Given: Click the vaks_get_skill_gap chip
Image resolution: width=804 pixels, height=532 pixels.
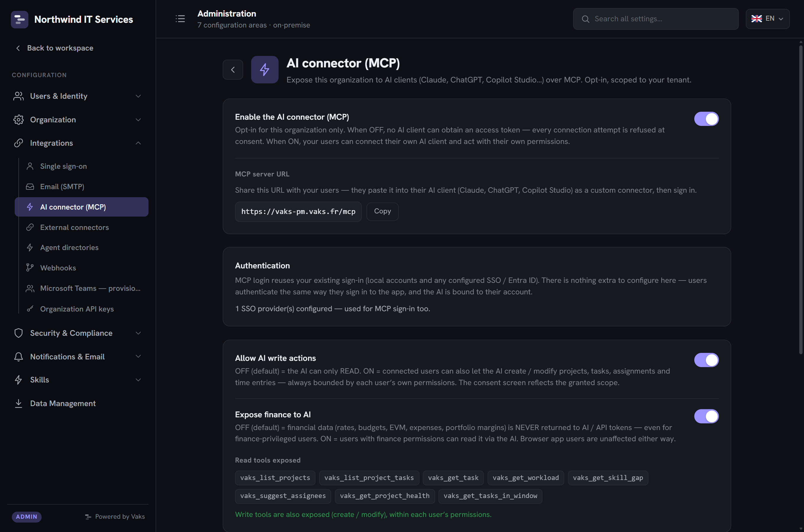Looking at the screenshot, I should 608,478.
